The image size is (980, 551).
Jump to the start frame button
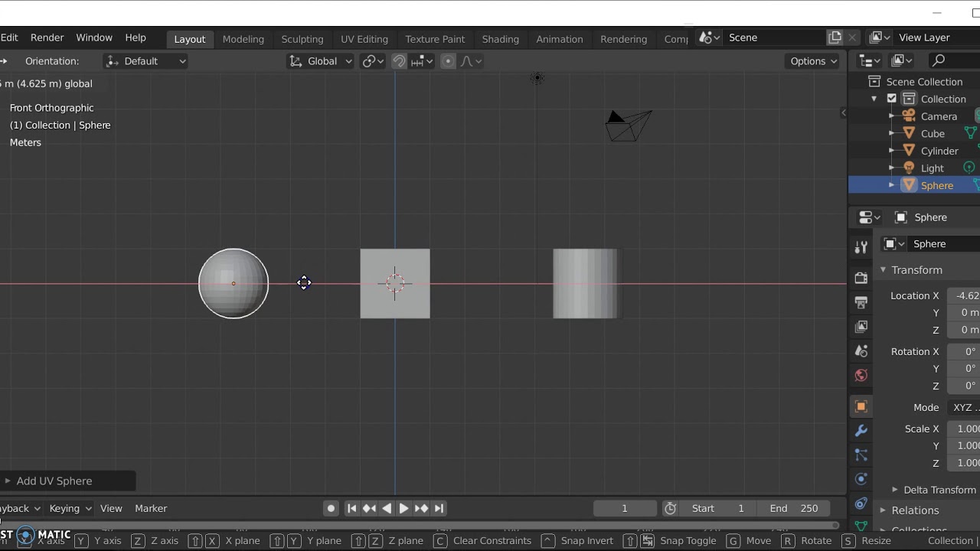pyautogui.click(x=351, y=508)
